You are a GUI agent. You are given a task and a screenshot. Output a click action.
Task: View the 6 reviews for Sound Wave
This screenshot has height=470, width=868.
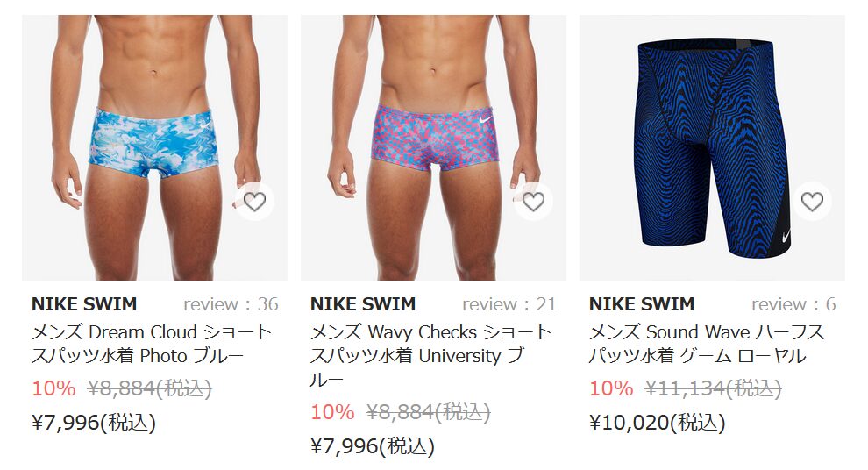793,304
